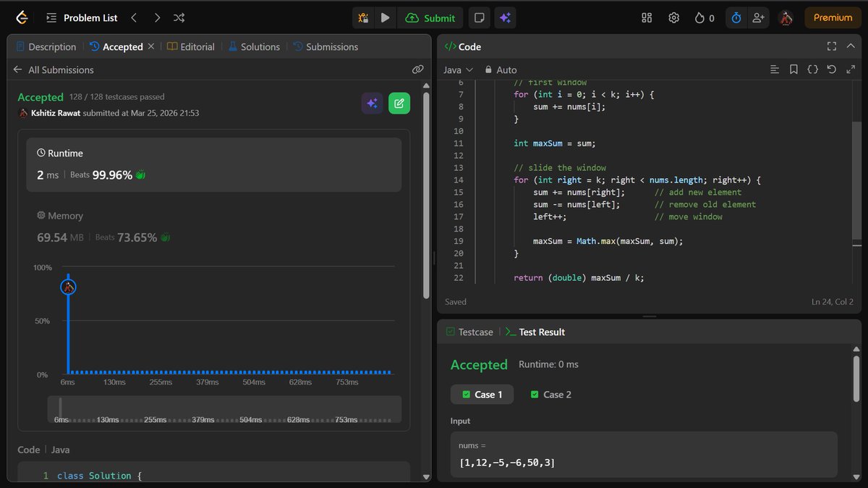This screenshot has width=868, height=488.
Task: Click the '128 / 128 testcases passed' text
Action: 116,97
